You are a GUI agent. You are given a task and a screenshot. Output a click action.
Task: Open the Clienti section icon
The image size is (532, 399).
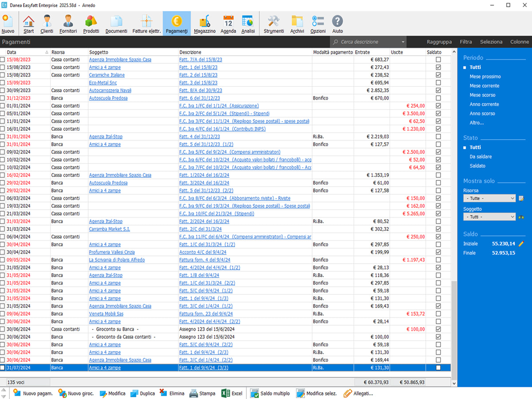click(x=47, y=24)
